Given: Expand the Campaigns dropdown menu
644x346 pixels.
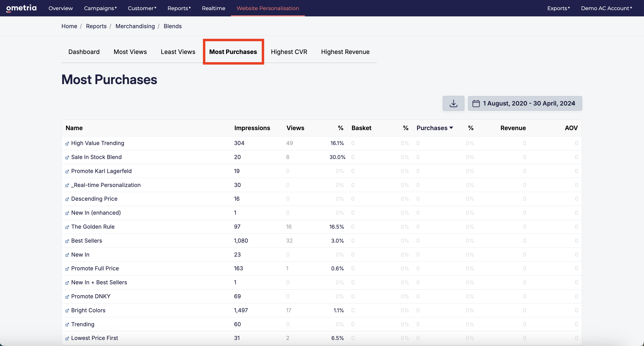Looking at the screenshot, I should (100, 8).
